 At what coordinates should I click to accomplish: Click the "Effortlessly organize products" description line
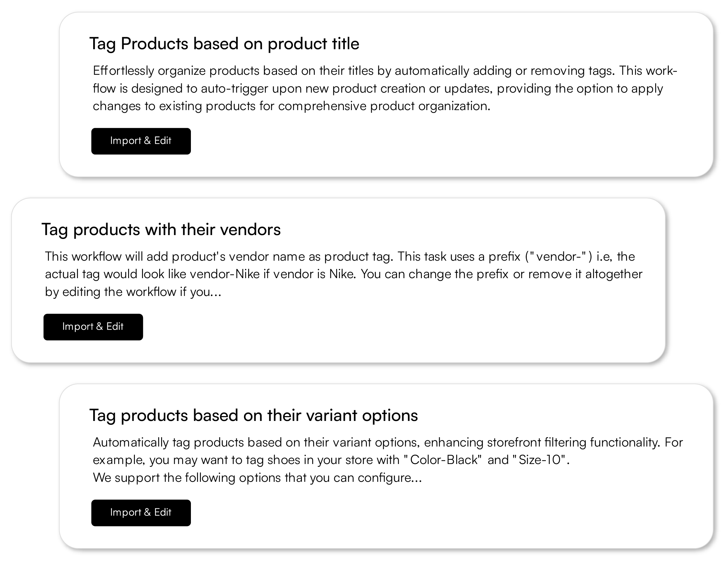click(385, 71)
